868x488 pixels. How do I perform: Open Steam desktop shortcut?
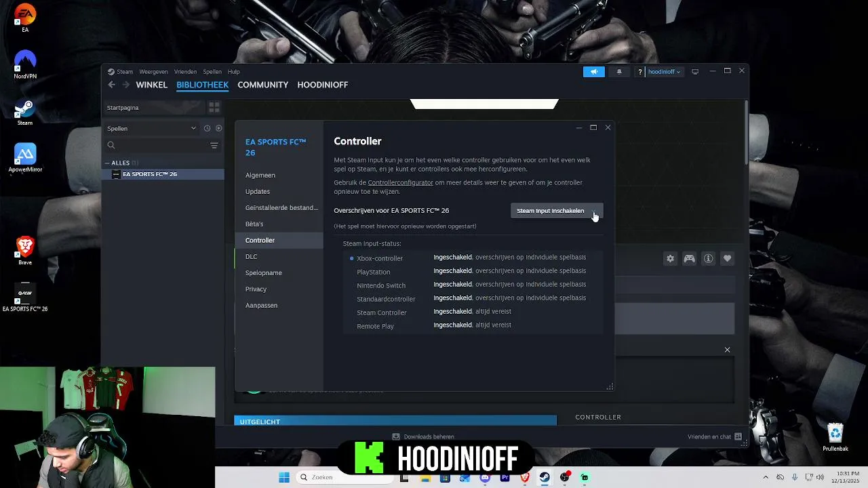point(25,112)
